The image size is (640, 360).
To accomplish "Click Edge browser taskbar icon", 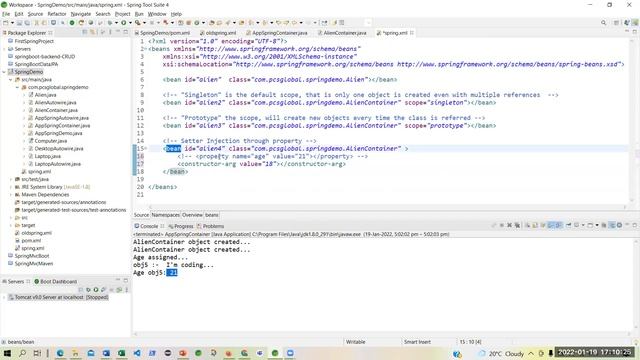I will point(60,353).
